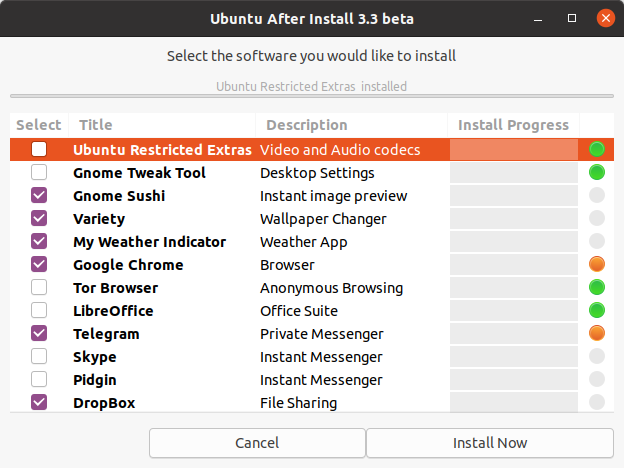Click orange status dot for Google Chrome
This screenshot has height=468, width=624.
tap(597, 264)
